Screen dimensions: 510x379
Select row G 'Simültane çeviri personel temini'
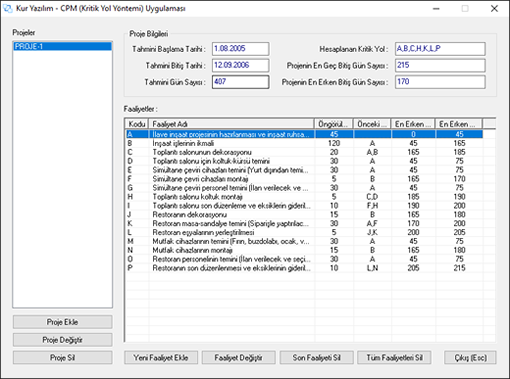[304, 188]
